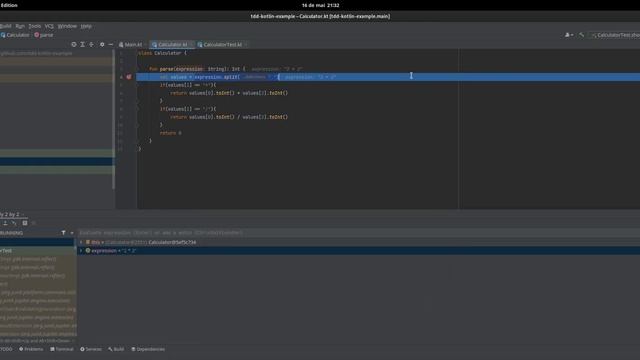Open the VCS menu
The height and width of the screenshot is (360, 640).
pyautogui.click(x=49, y=26)
